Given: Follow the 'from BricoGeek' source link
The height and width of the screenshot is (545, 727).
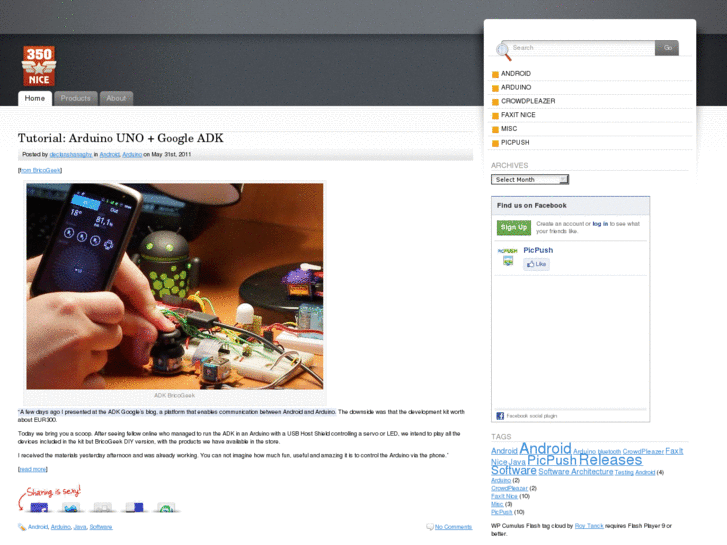Looking at the screenshot, I should click(40, 170).
